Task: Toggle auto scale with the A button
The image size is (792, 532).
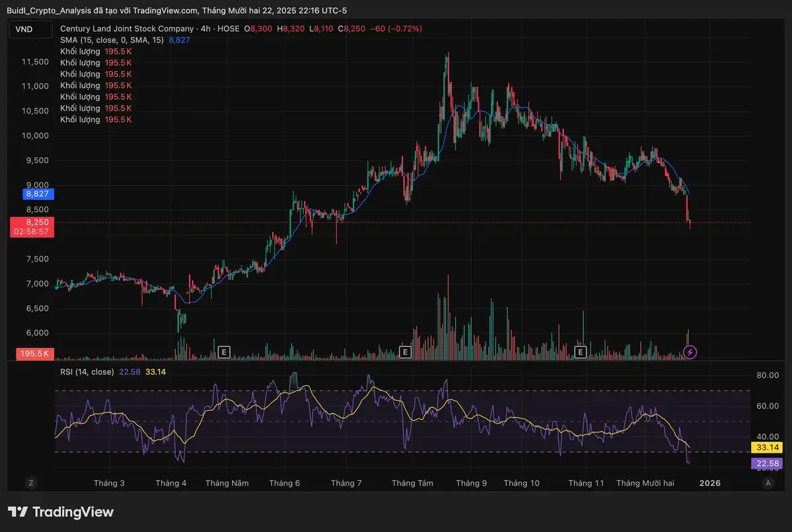Action: [x=768, y=483]
